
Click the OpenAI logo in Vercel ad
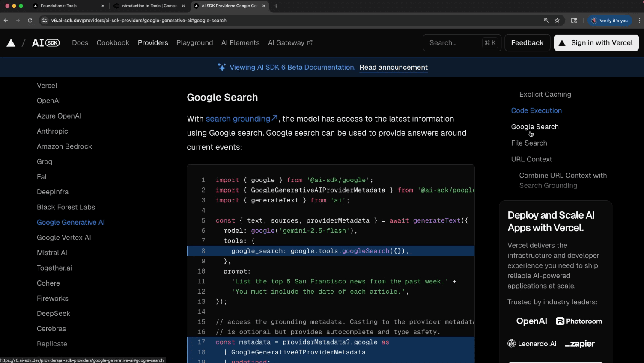point(531,321)
